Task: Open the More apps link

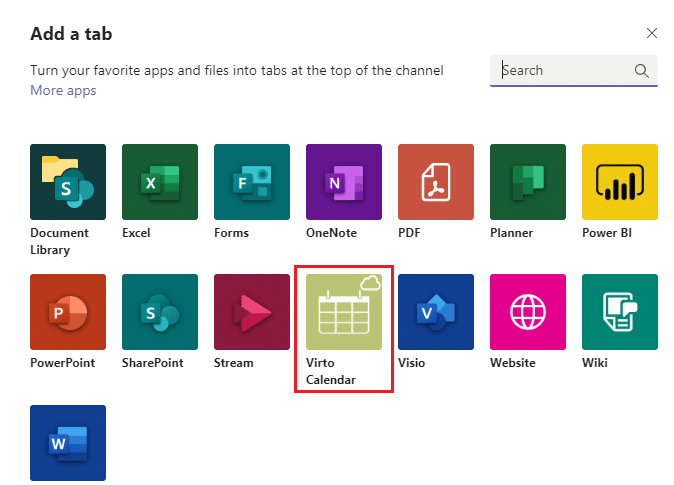Action: 63,91
